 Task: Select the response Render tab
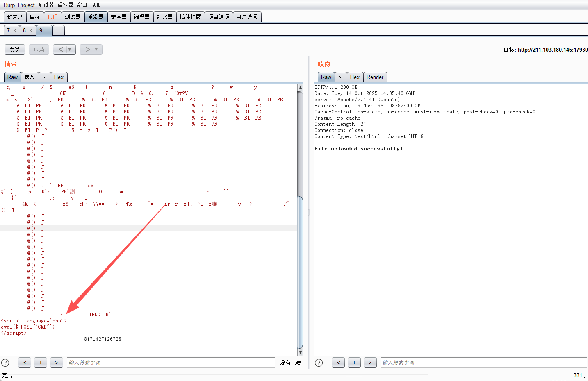375,77
